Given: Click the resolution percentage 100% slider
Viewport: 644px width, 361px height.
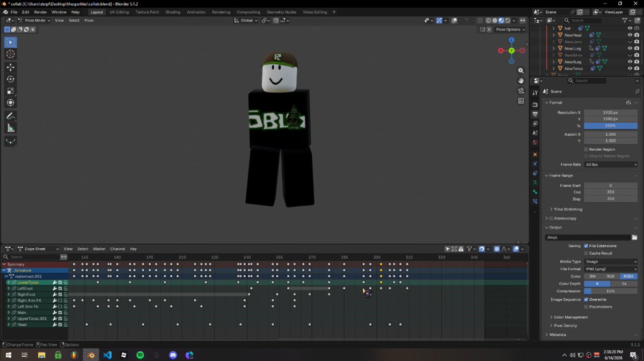Looking at the screenshot, I should pyautogui.click(x=611, y=126).
